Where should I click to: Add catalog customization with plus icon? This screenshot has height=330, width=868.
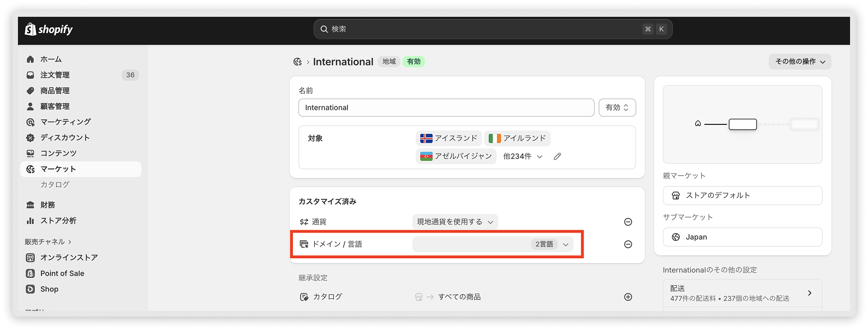pos(628,297)
